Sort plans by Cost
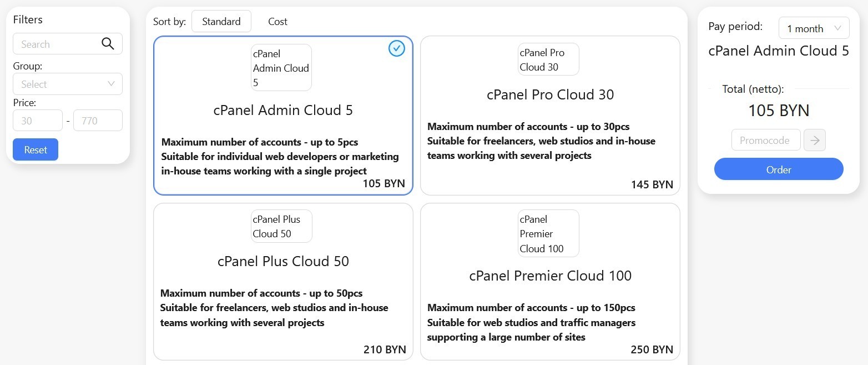 (277, 22)
